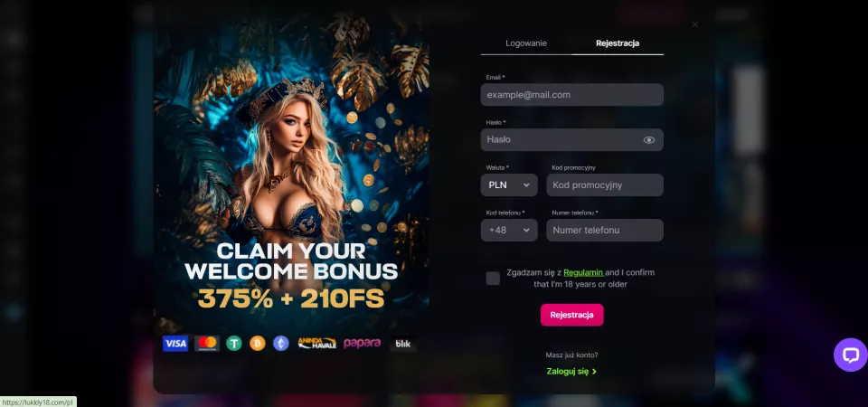Screen dimensions: 868x407
Task: Open the PLN currency dropdown
Action: tap(509, 185)
